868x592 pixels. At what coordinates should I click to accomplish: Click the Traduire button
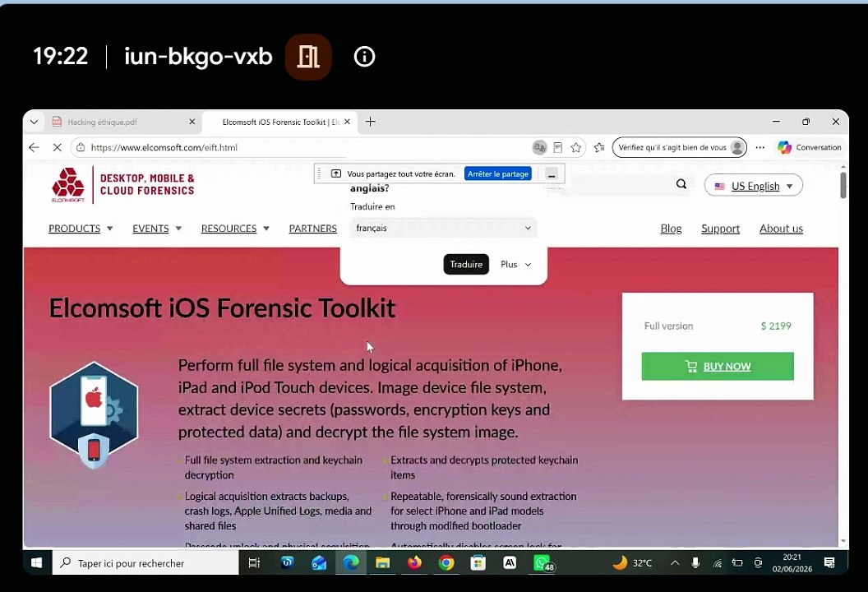coord(466,264)
